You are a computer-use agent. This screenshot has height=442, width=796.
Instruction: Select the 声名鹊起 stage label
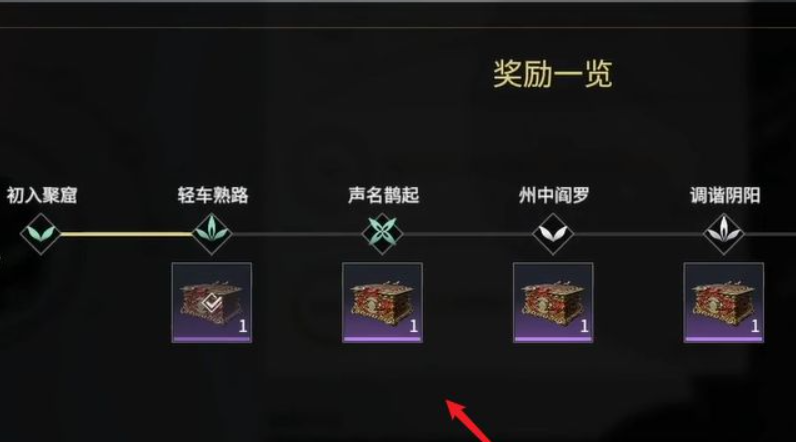(384, 195)
